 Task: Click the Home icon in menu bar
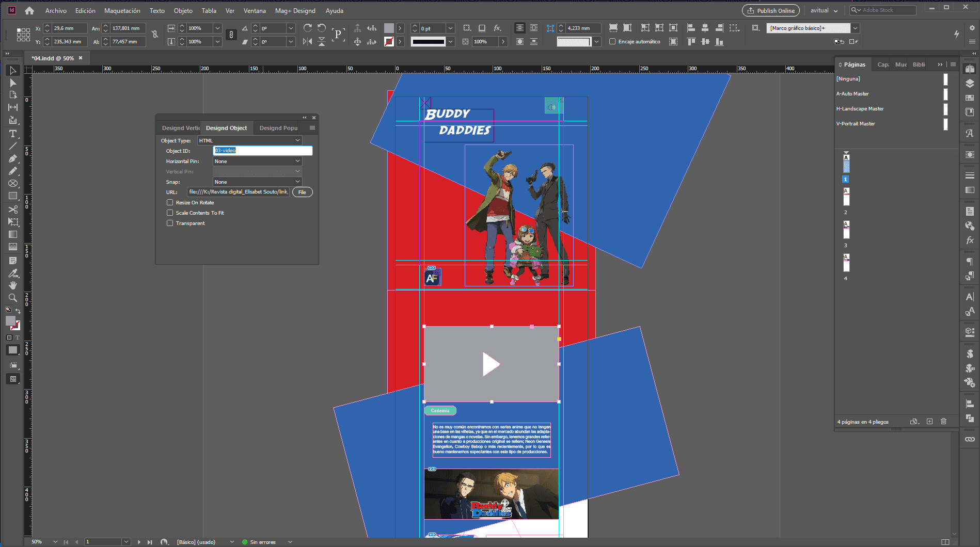point(29,10)
